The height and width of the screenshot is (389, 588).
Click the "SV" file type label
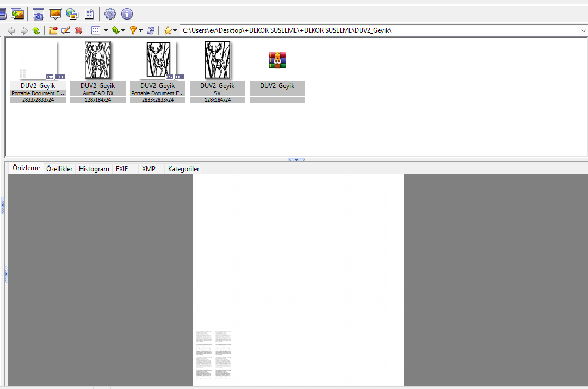coord(217,93)
